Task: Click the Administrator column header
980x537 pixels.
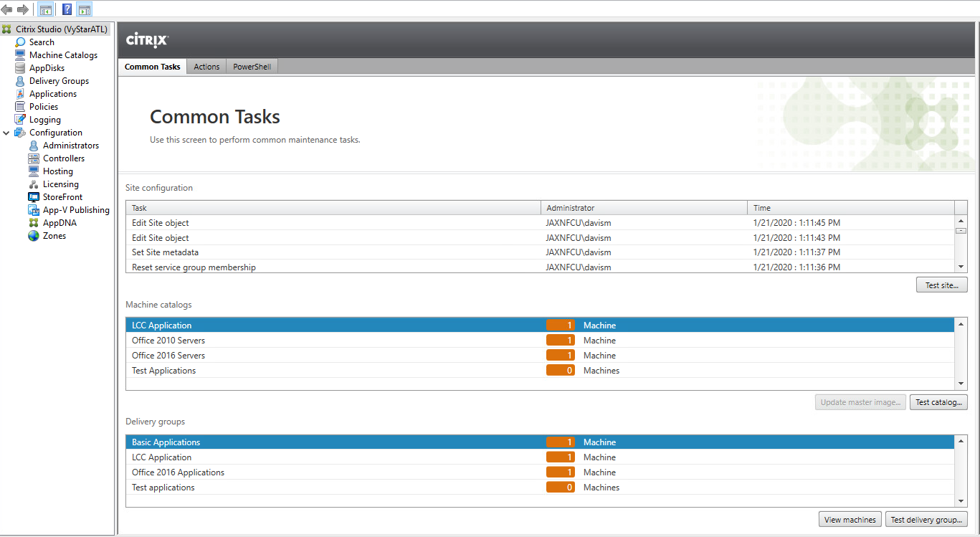Action: (x=644, y=208)
